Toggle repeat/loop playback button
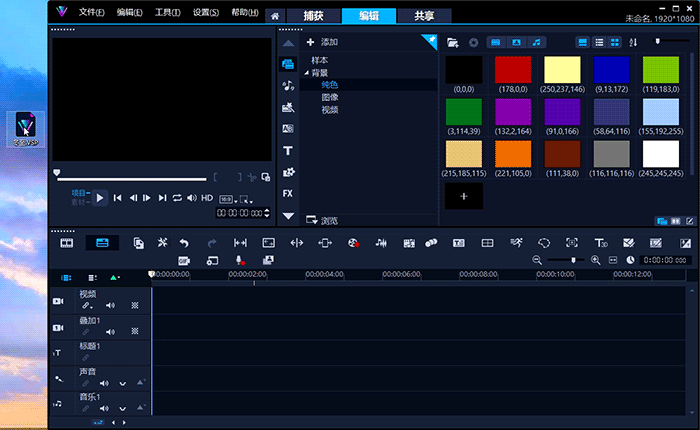Screen dimensions: 700x430 (x=177, y=198)
